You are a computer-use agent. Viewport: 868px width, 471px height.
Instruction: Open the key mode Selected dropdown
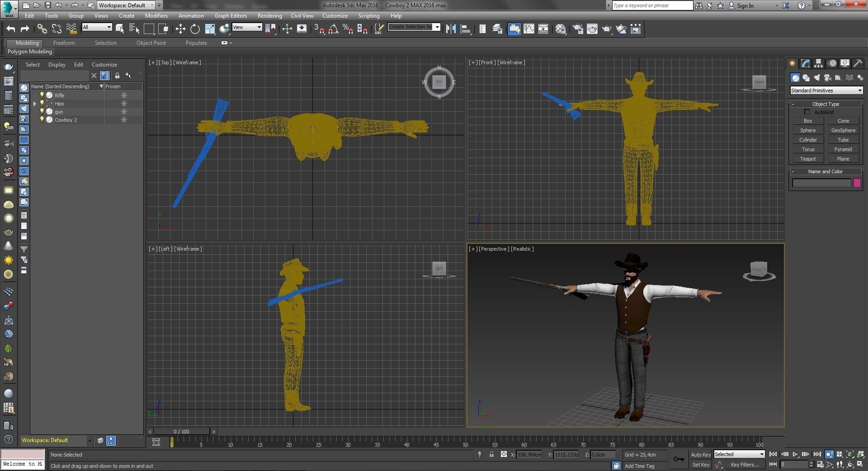point(739,454)
